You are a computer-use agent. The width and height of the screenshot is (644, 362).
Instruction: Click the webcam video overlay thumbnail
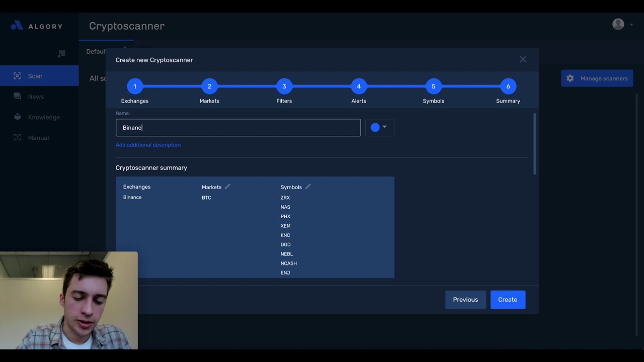tap(69, 300)
